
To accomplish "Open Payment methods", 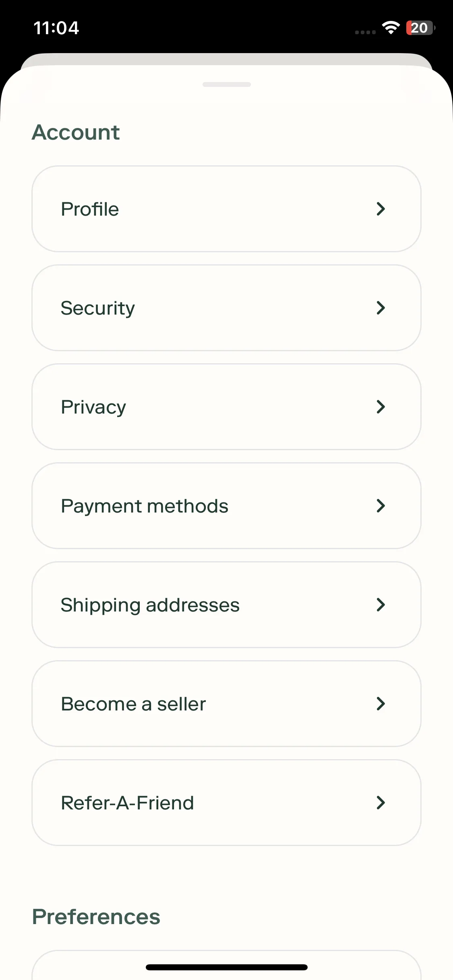I will (226, 506).
